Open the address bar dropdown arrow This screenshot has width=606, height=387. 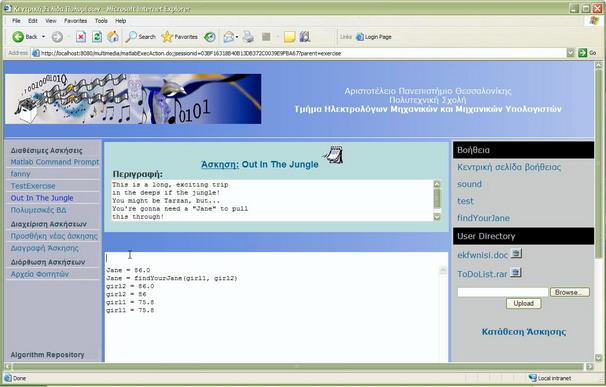pos(571,53)
